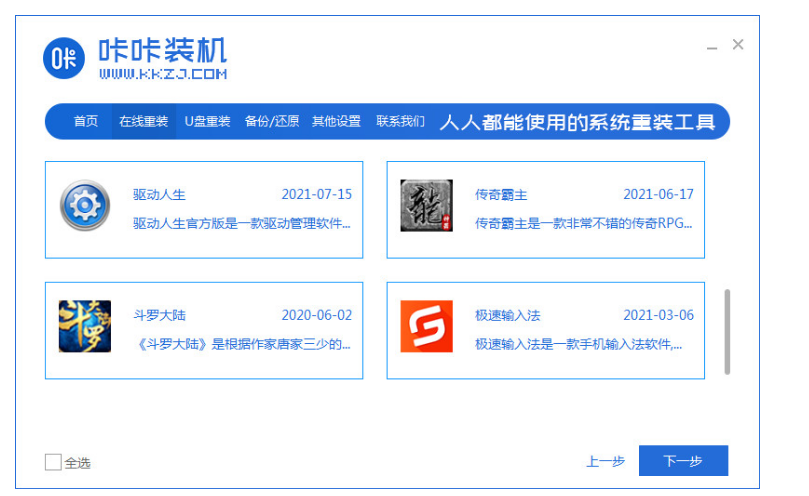Click the 驱动人生 title text
This screenshot has width=809, height=496.
[159, 195]
